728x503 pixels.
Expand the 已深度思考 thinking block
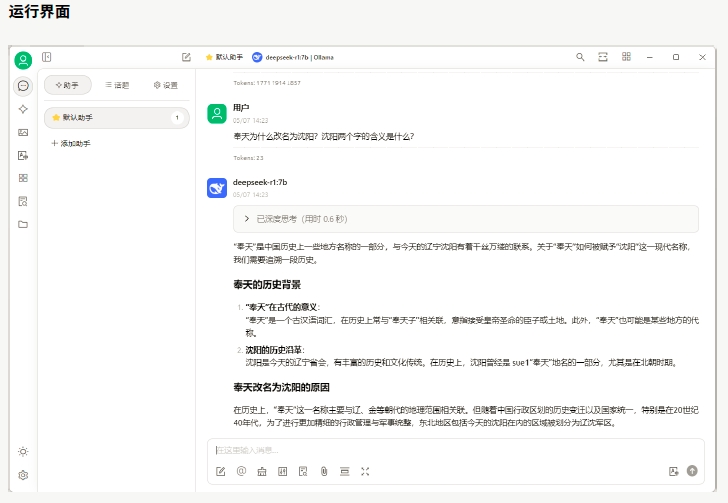point(466,219)
